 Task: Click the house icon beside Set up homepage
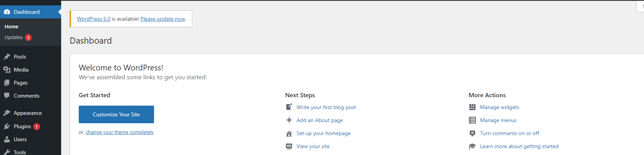[289, 134]
